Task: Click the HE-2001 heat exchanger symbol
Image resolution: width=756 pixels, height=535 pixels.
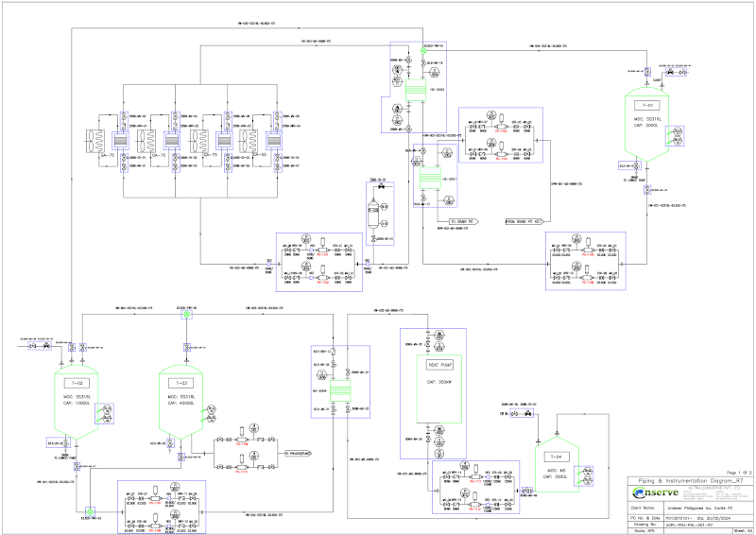Action: tap(425, 178)
